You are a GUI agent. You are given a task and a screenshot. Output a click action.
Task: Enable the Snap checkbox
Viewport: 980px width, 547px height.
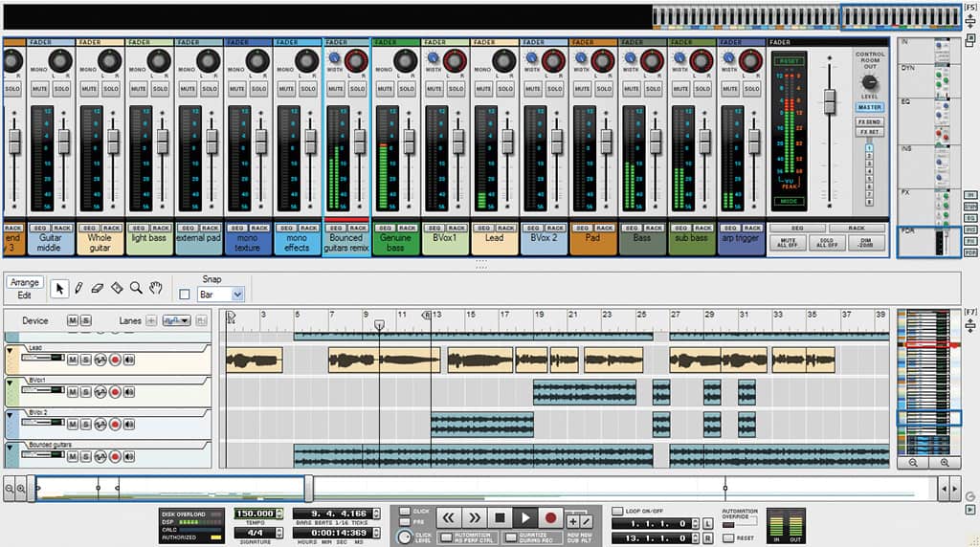tap(185, 295)
